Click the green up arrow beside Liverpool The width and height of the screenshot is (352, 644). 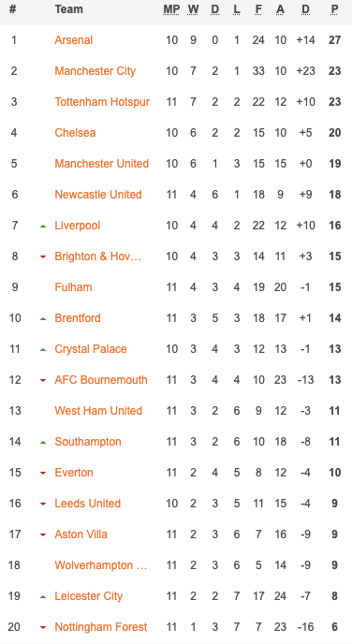pos(43,226)
